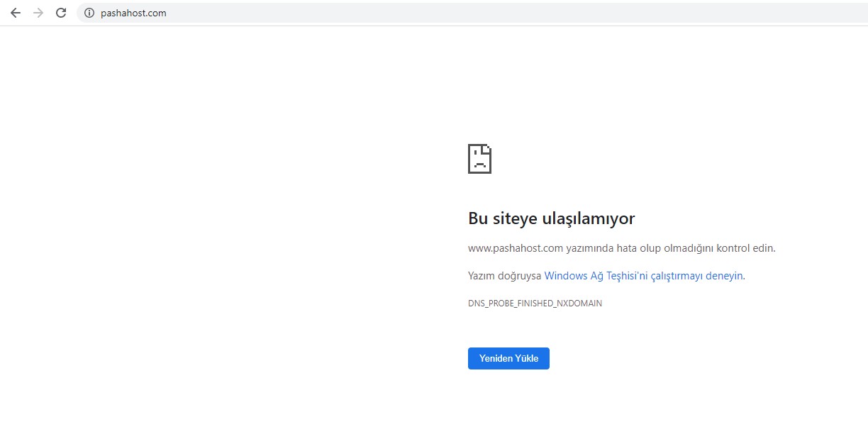The image size is (868, 434).
Task: Click the "Bu siteye ulaşılamıyor" heading
Action: coord(551,218)
